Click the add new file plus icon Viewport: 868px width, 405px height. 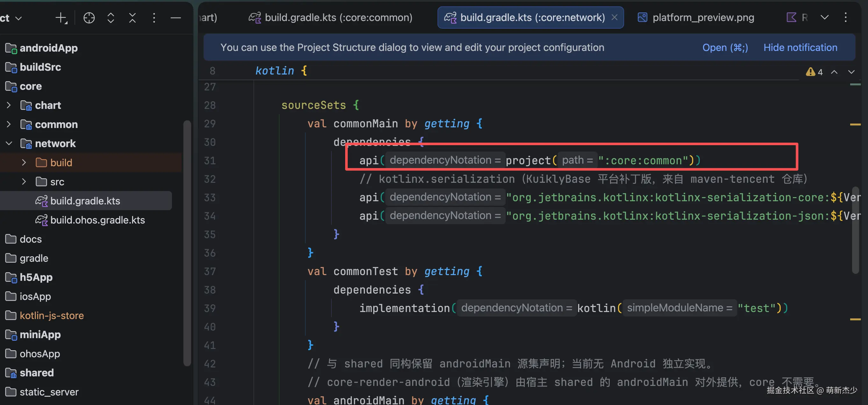[x=61, y=18]
